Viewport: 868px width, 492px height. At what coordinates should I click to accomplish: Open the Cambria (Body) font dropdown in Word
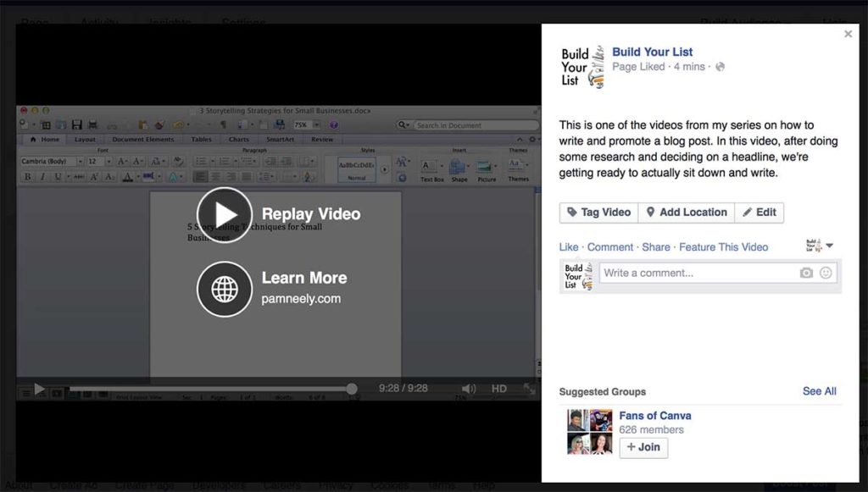(x=80, y=162)
